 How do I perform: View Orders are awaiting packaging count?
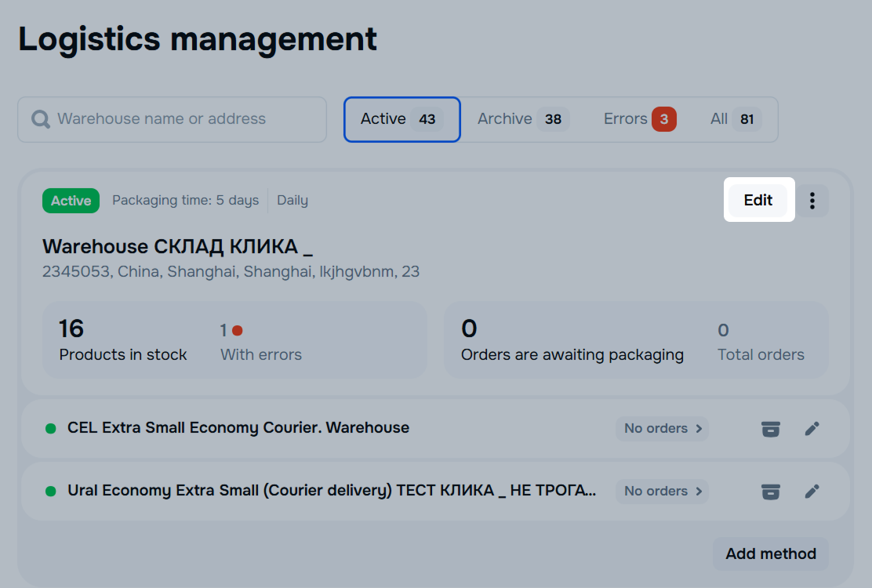(572, 340)
